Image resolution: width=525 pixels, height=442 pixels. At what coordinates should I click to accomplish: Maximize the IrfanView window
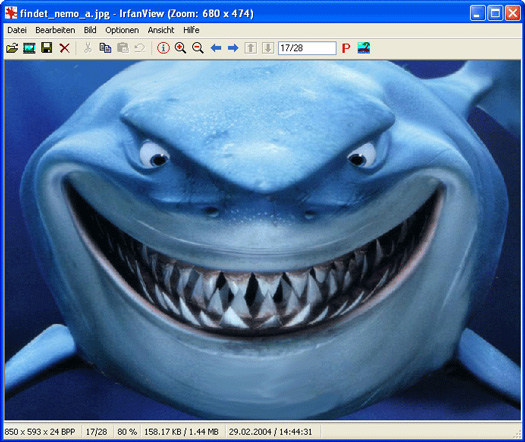(495, 13)
